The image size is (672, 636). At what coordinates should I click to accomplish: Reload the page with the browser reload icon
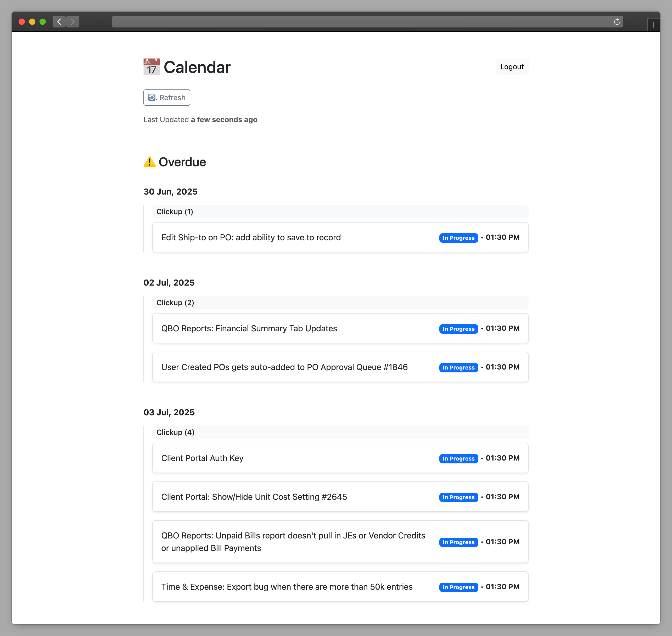click(617, 22)
